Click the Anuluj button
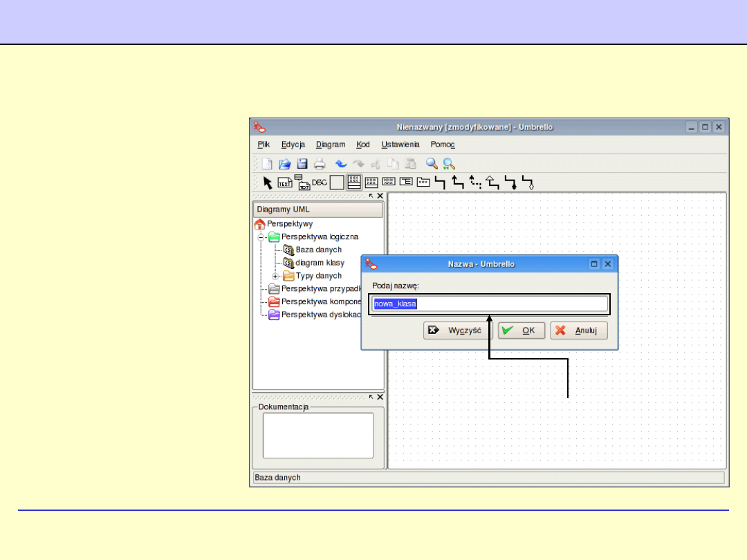The width and height of the screenshot is (747, 560). point(579,330)
